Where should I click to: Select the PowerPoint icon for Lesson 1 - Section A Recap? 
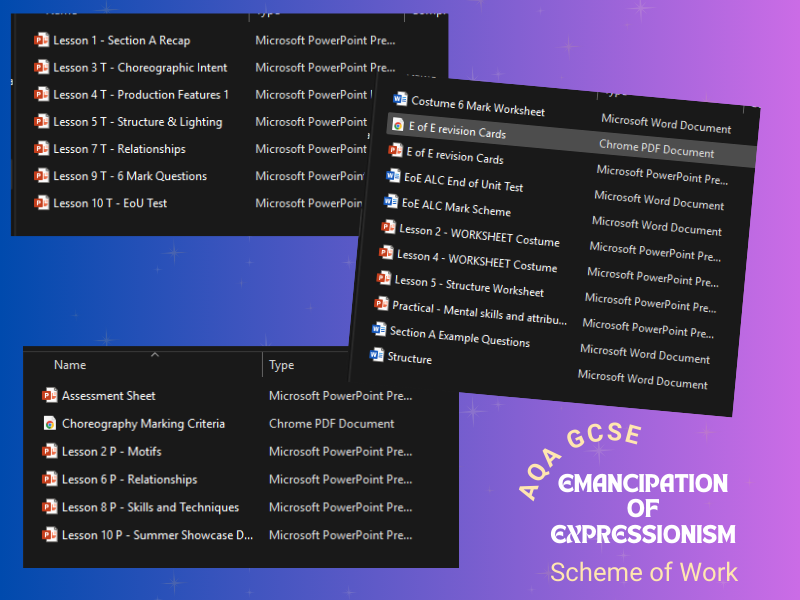tap(40, 40)
